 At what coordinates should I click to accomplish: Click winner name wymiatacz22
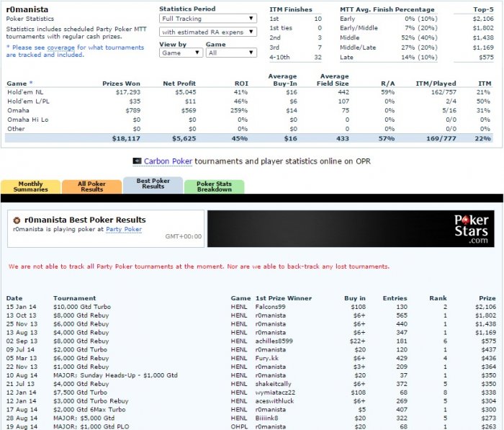275,393
